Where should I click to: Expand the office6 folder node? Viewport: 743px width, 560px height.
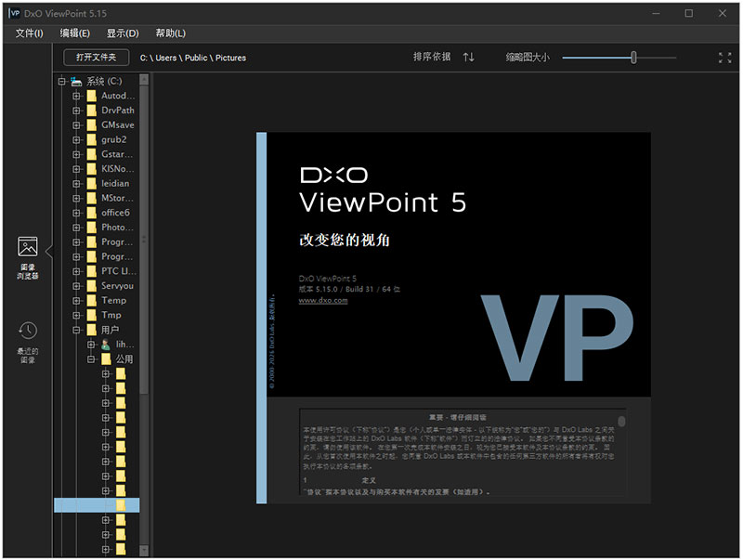76,214
